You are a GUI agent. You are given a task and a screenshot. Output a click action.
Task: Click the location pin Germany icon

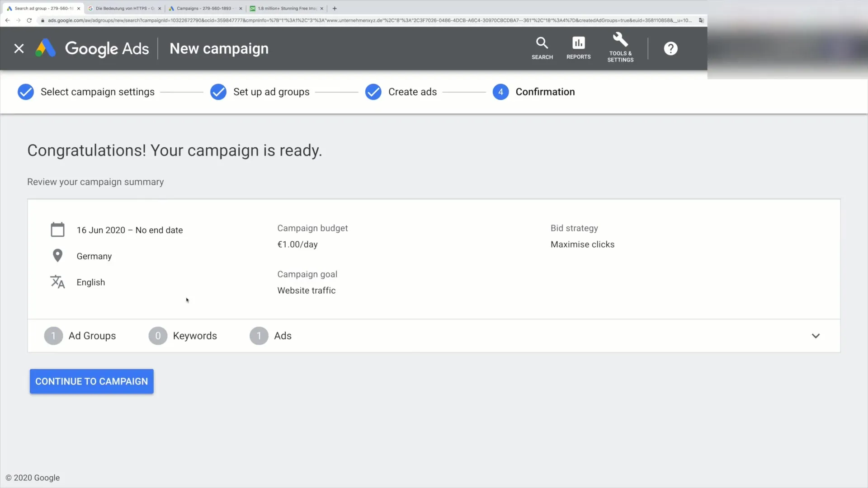click(58, 256)
